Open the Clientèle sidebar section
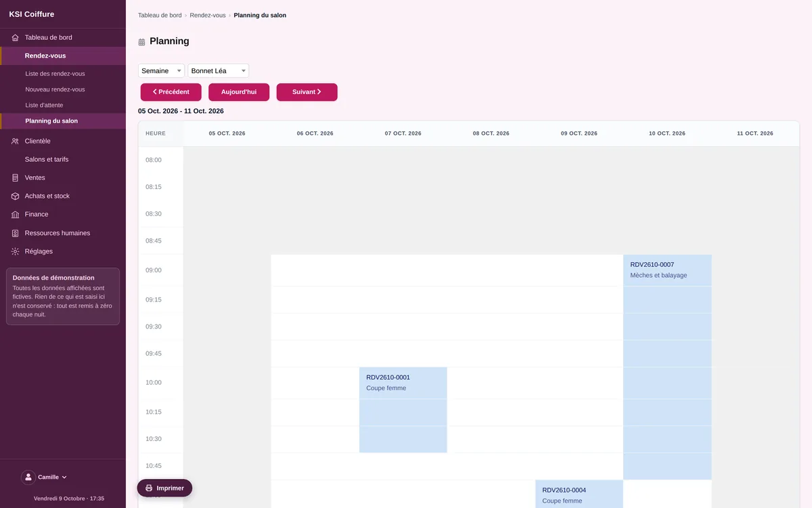 pyautogui.click(x=63, y=142)
